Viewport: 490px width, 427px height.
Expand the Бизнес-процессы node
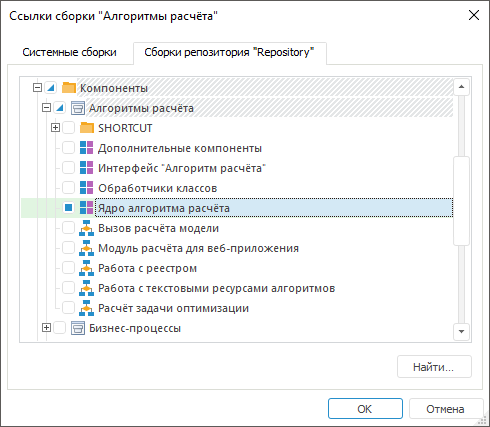46,328
